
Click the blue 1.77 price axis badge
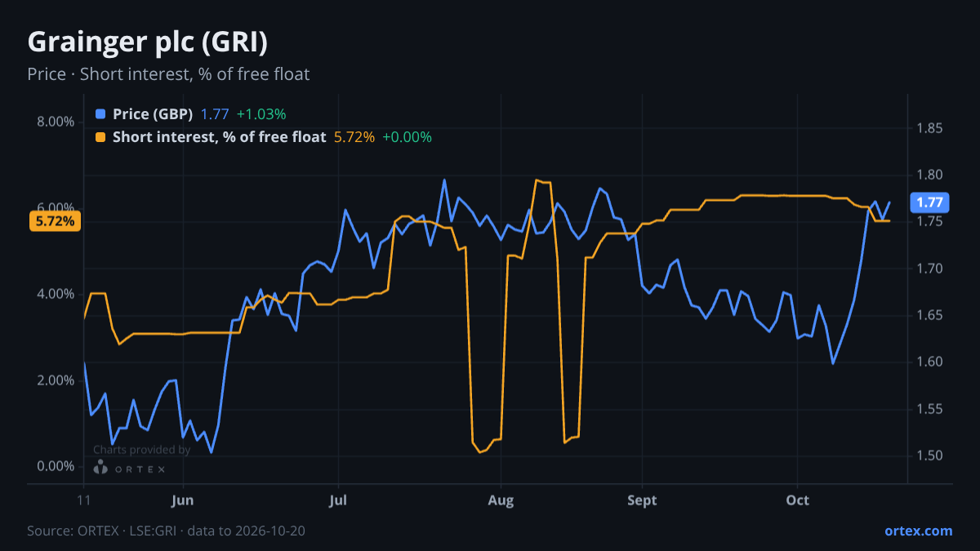(x=930, y=202)
